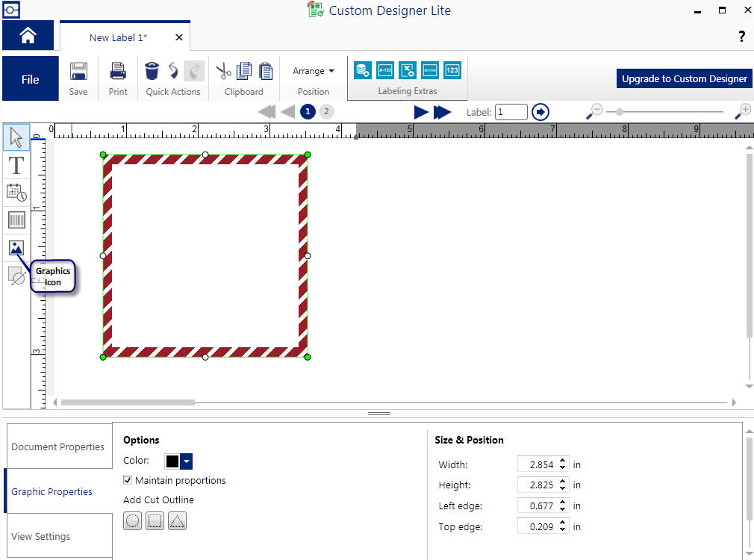Select the triangle cut outline option
Image resolution: width=754 pixels, height=560 pixels.
tap(177, 521)
